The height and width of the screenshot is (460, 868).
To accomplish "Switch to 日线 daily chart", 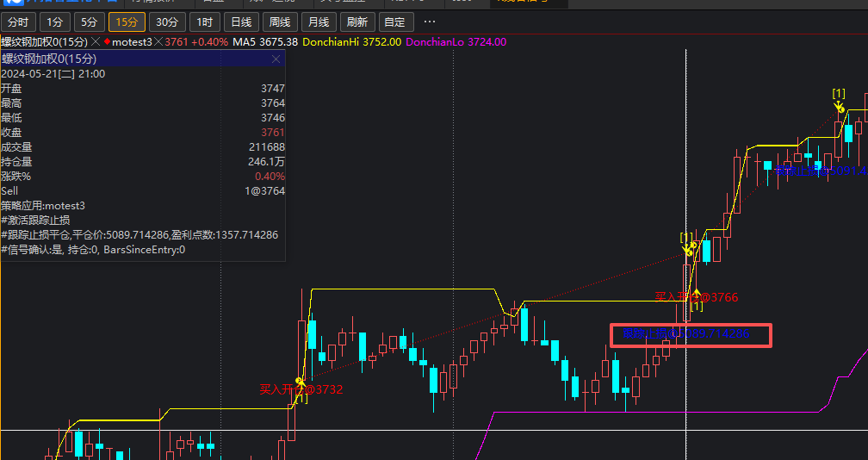I will click(x=241, y=22).
